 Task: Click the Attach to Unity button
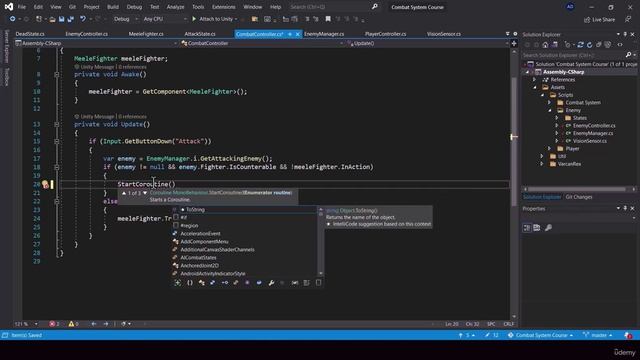(x=214, y=19)
